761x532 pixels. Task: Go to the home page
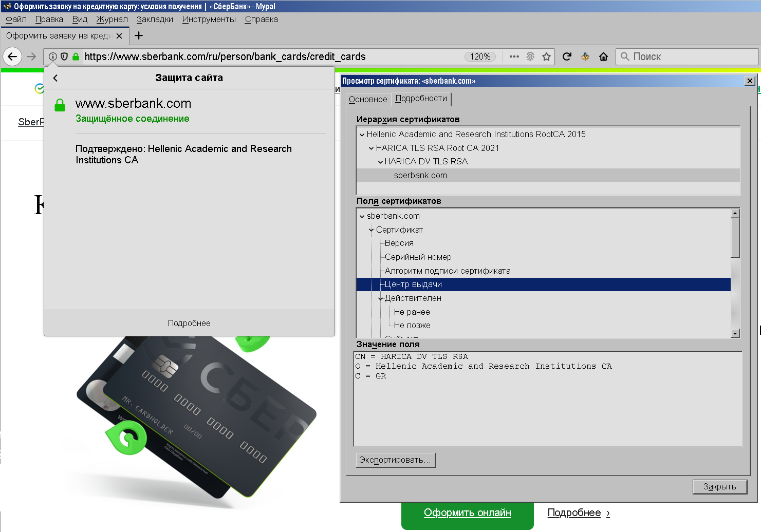tap(604, 56)
